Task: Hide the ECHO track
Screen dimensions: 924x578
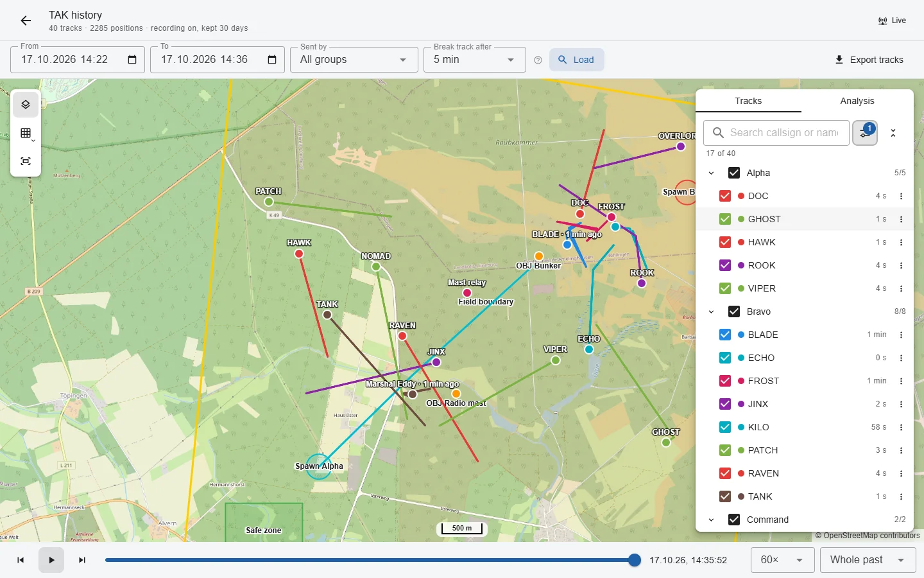Action: (725, 358)
